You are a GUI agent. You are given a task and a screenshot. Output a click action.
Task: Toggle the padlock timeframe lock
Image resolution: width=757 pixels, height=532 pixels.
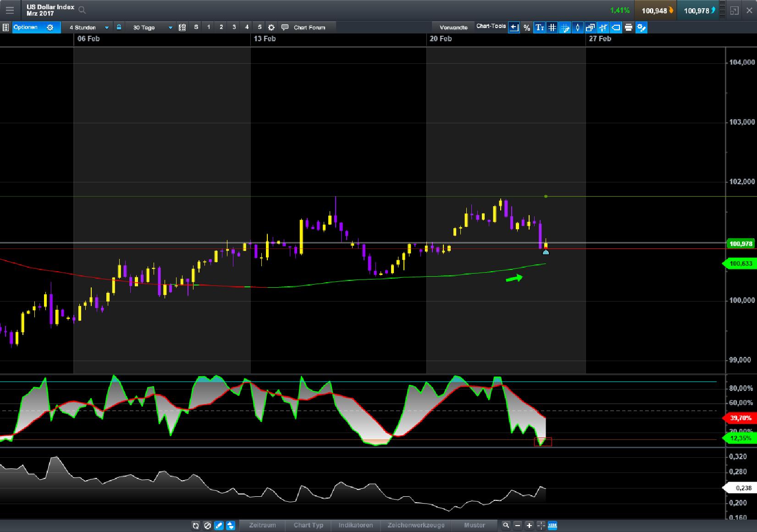point(119,27)
